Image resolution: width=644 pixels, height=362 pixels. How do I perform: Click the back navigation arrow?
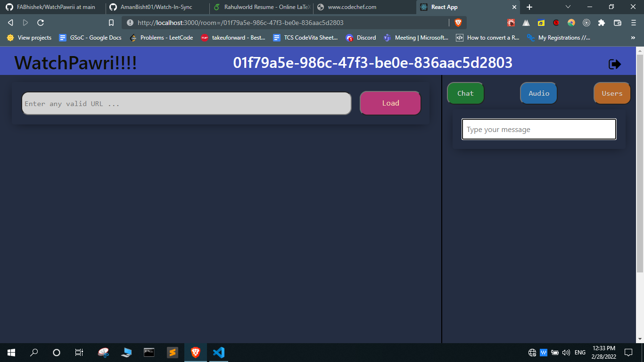coord(10,22)
